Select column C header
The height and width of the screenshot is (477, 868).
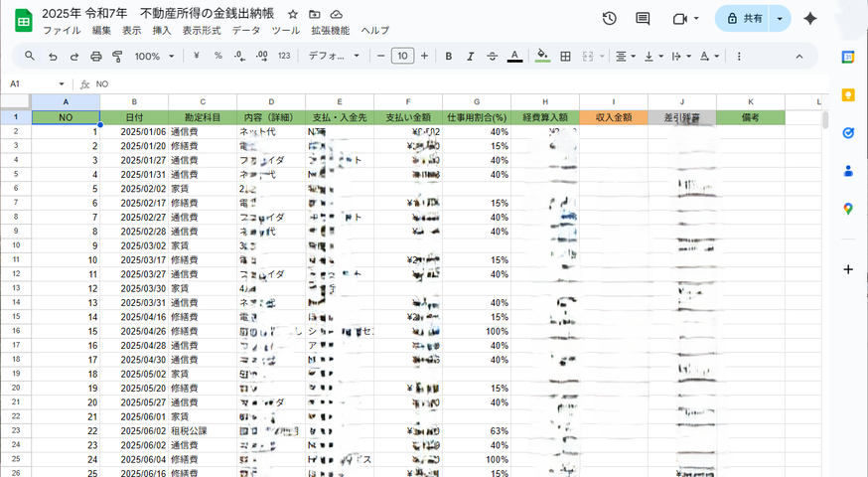(x=203, y=102)
